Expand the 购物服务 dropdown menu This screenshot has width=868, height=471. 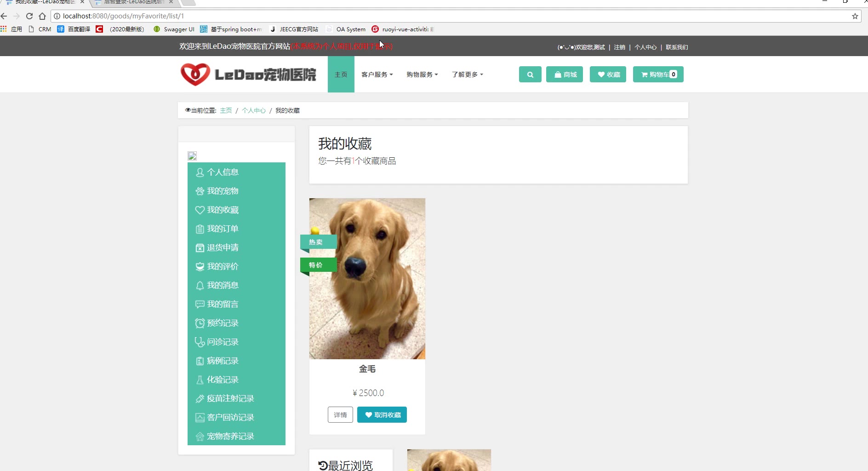(x=422, y=75)
